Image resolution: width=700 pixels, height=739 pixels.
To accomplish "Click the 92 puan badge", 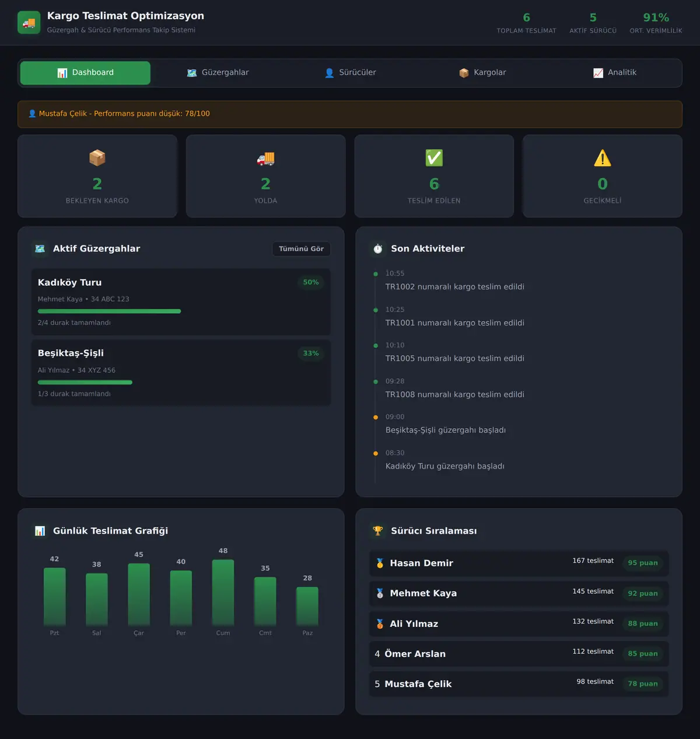I will tap(643, 594).
